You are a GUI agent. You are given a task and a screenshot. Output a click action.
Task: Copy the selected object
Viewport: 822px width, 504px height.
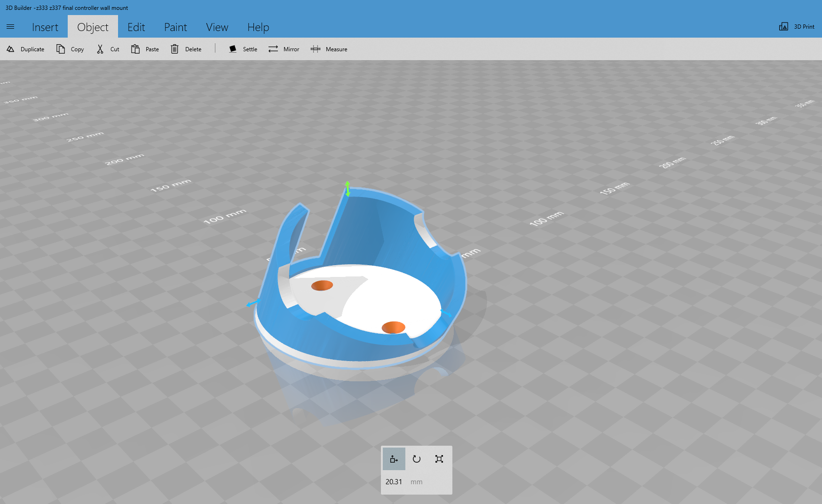pos(70,49)
